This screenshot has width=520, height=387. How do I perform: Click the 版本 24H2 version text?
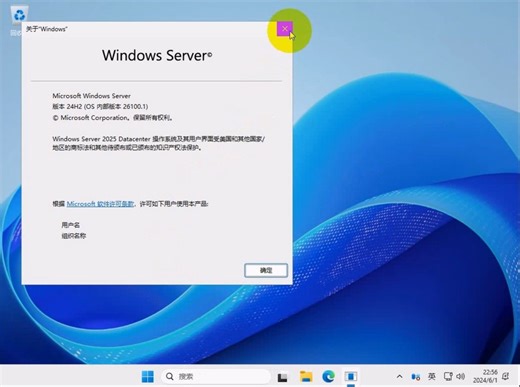click(100, 107)
